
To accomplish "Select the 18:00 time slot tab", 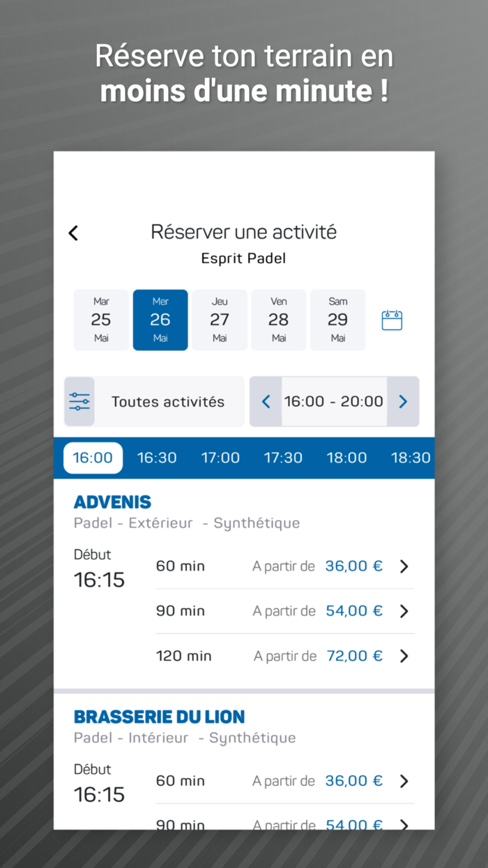I will 346,458.
